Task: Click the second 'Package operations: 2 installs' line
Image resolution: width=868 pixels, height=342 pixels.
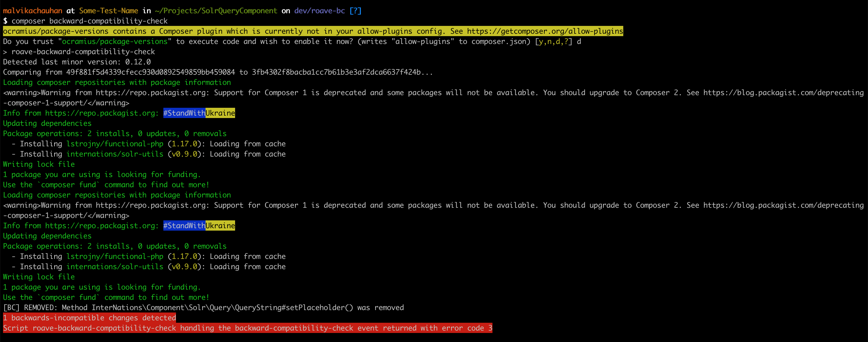Action: click(x=115, y=246)
